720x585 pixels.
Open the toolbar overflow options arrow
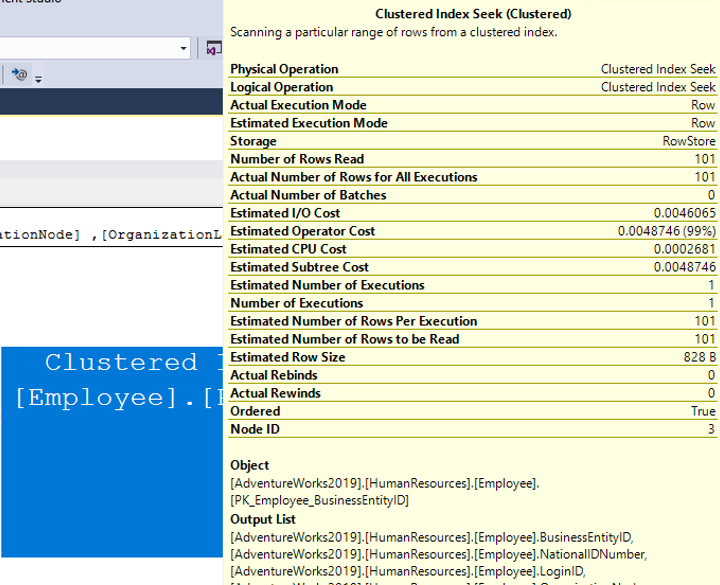39,79
